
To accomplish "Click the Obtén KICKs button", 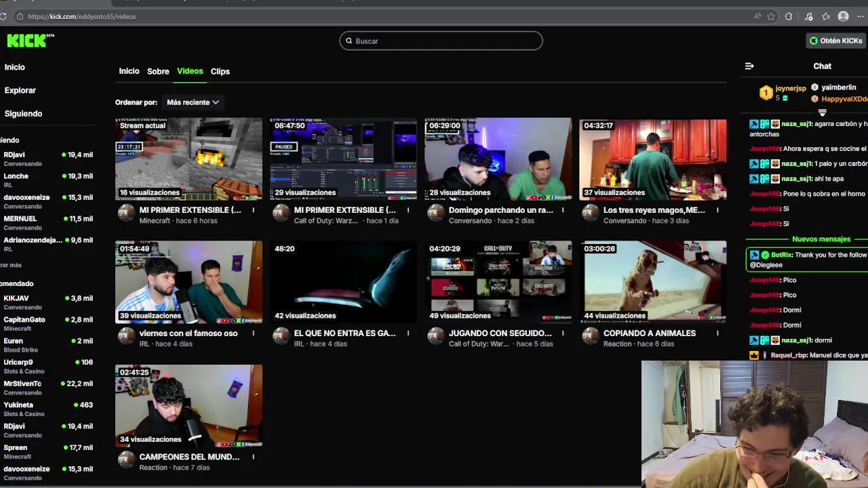I will pos(836,41).
